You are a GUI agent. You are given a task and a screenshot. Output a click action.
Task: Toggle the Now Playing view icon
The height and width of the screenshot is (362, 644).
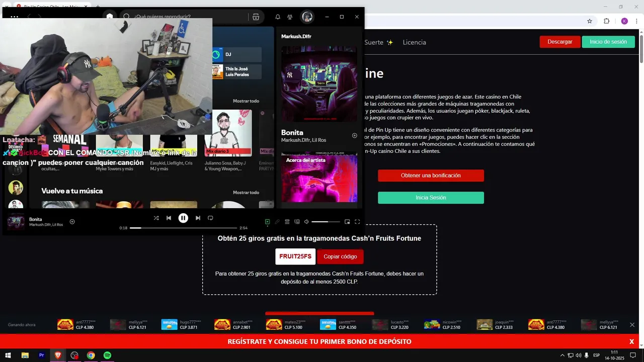coord(267,222)
